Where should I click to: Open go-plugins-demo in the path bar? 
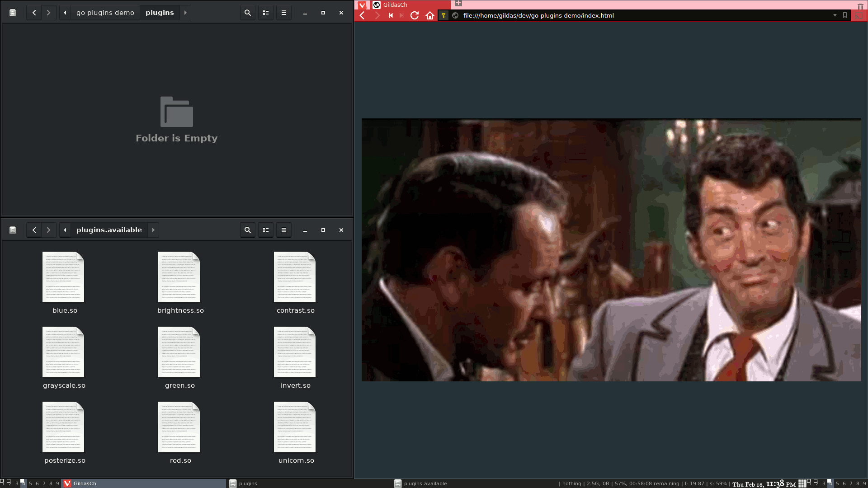coord(105,13)
